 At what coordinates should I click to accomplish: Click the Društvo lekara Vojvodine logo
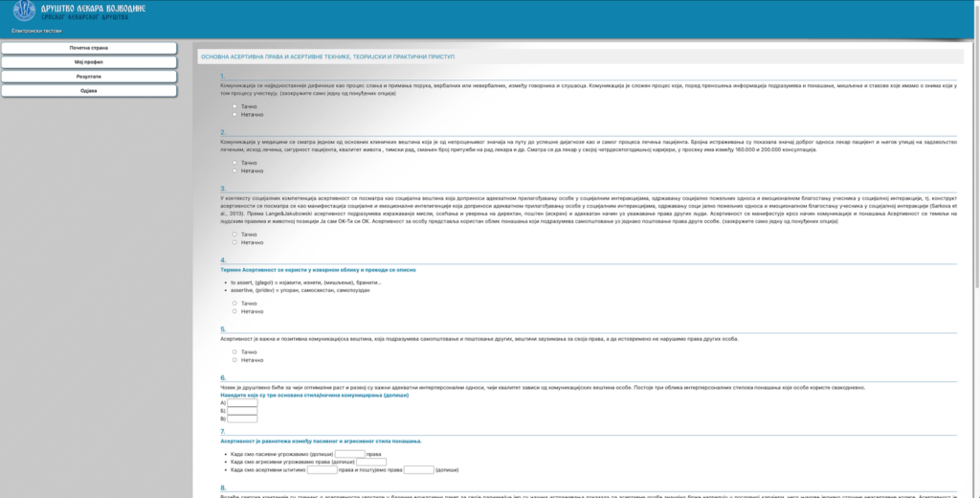(24, 10)
